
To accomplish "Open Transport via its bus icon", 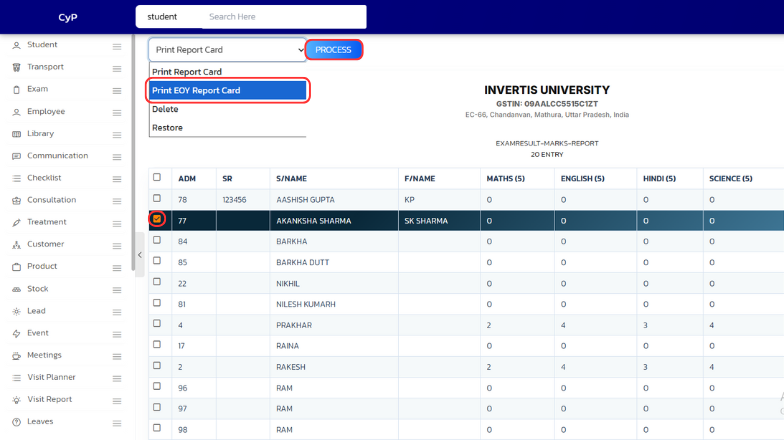I will tap(16, 67).
